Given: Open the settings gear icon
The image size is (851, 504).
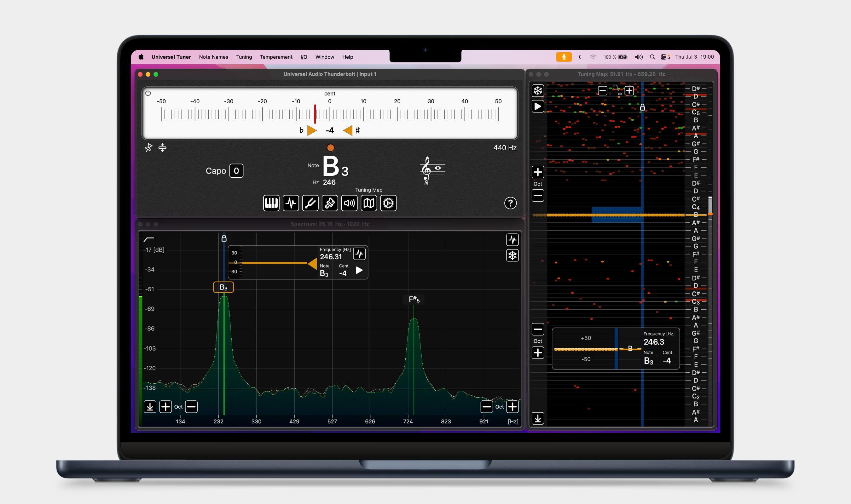Looking at the screenshot, I should tap(388, 203).
